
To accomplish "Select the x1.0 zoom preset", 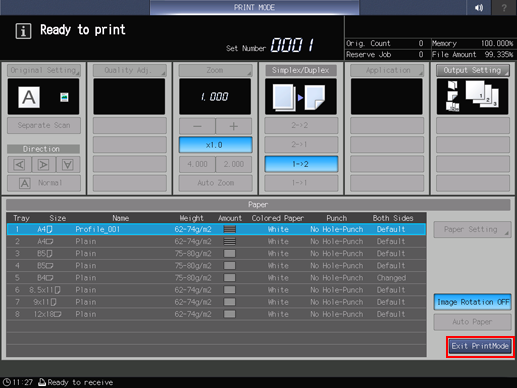I will [x=215, y=145].
